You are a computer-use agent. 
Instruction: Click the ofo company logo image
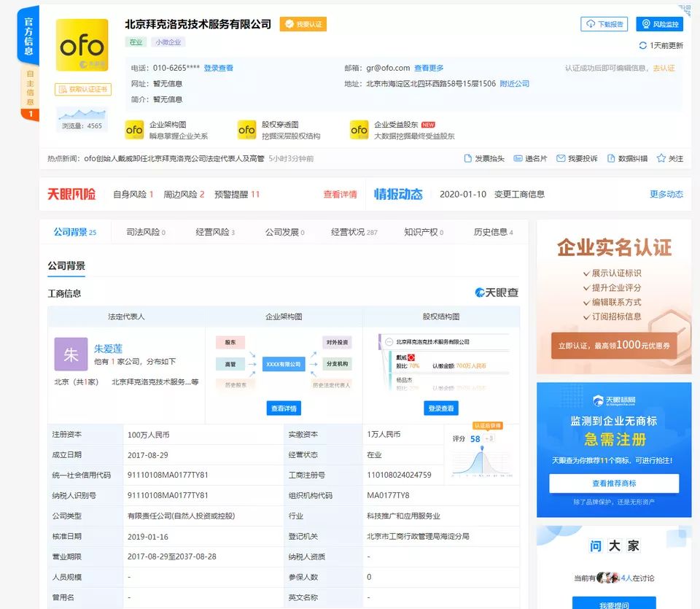pyautogui.click(x=82, y=45)
